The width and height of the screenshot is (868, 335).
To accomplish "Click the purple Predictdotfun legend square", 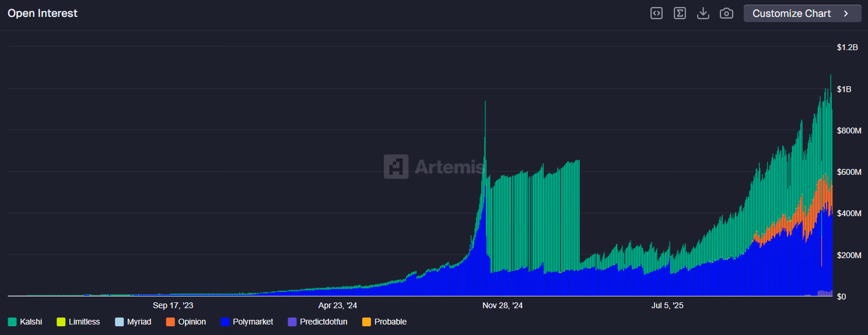I will tap(292, 322).
